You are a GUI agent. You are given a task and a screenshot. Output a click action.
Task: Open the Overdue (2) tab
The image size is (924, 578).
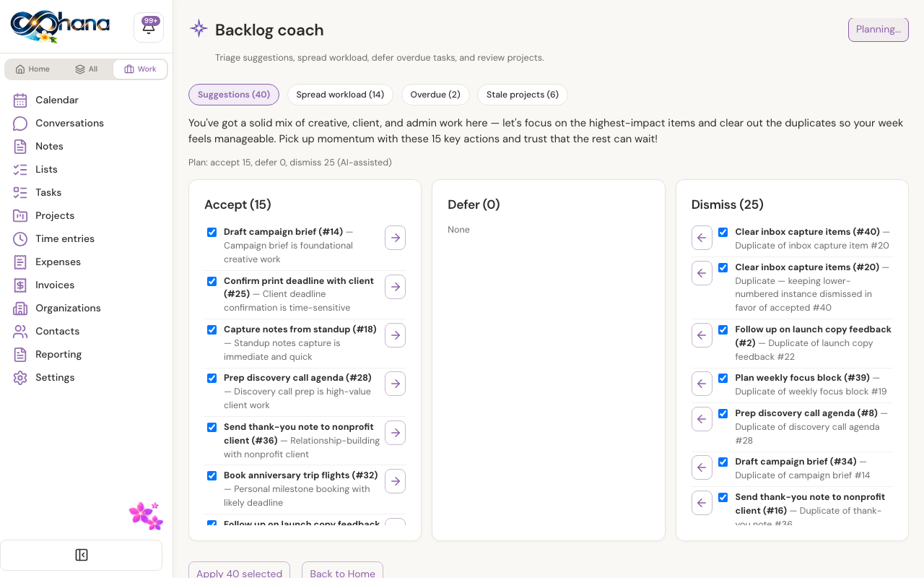[x=435, y=95]
